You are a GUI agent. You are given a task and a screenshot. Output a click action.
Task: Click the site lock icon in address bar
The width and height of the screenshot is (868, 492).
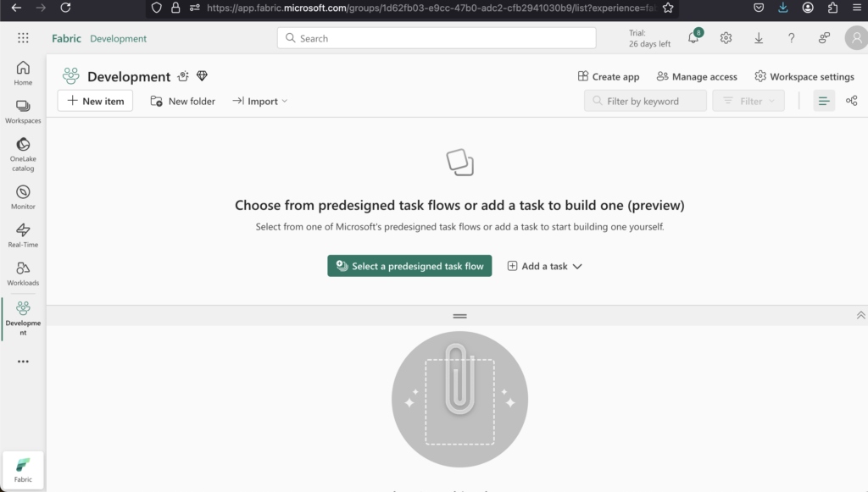pos(175,8)
